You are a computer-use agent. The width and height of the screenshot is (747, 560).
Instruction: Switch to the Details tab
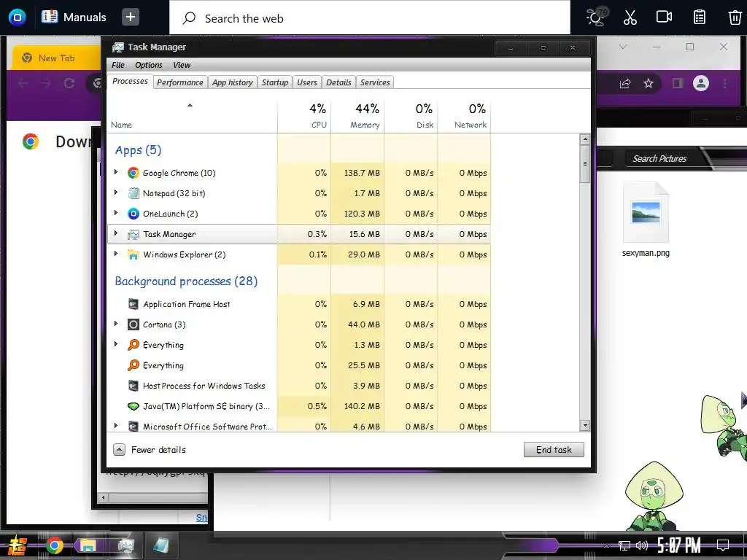click(338, 82)
